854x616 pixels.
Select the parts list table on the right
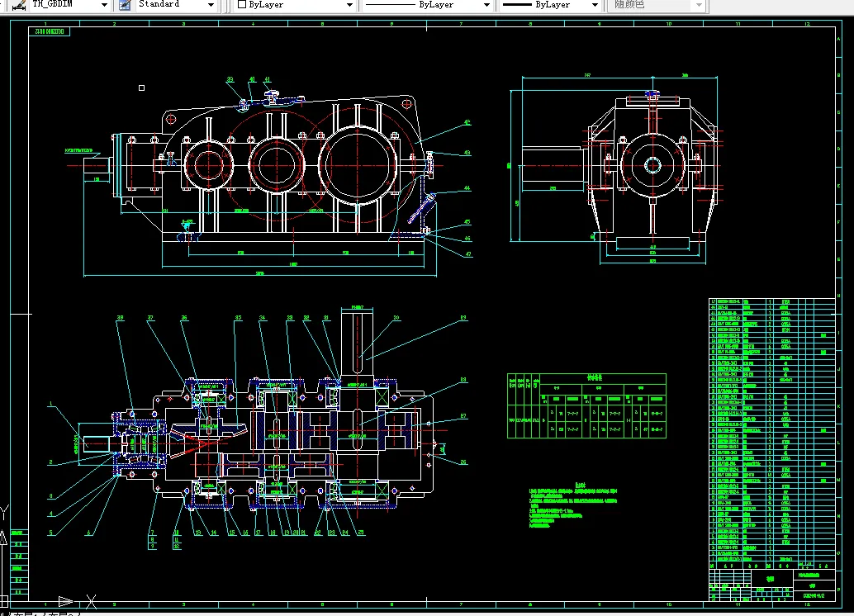coord(771,431)
